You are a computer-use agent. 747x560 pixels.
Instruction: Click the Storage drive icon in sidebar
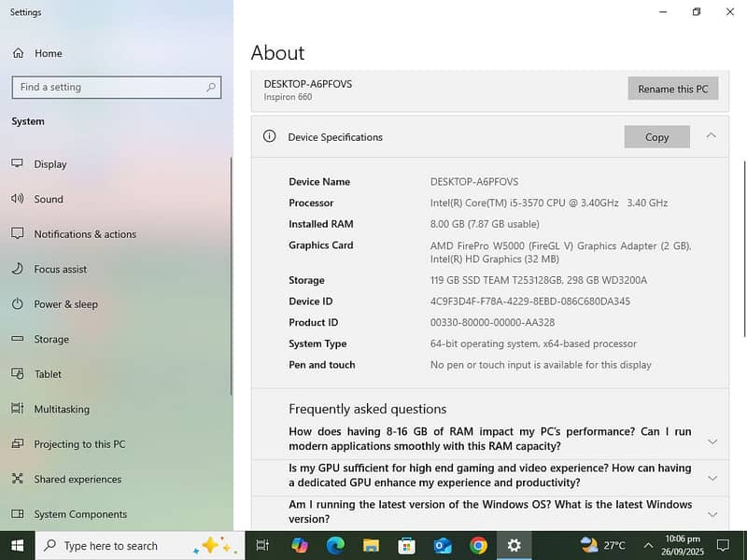click(17, 339)
